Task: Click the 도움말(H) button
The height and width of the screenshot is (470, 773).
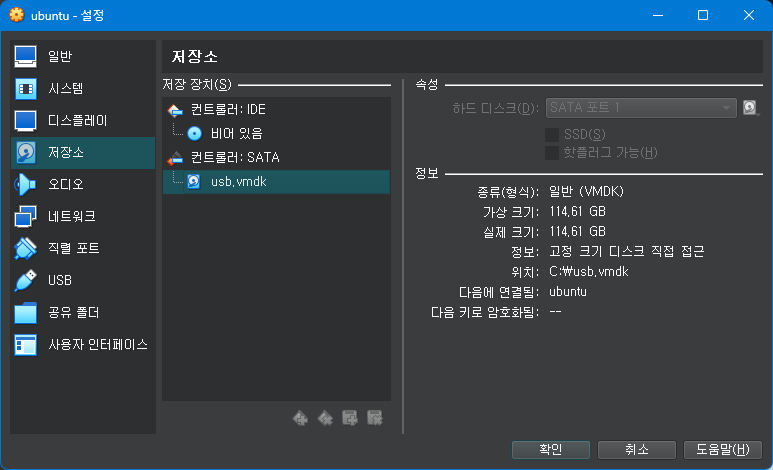Action: (x=722, y=450)
